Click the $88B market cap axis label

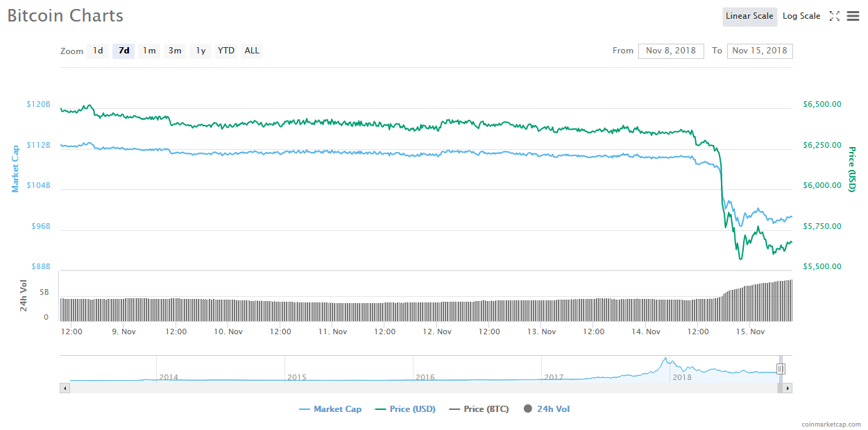click(x=40, y=266)
